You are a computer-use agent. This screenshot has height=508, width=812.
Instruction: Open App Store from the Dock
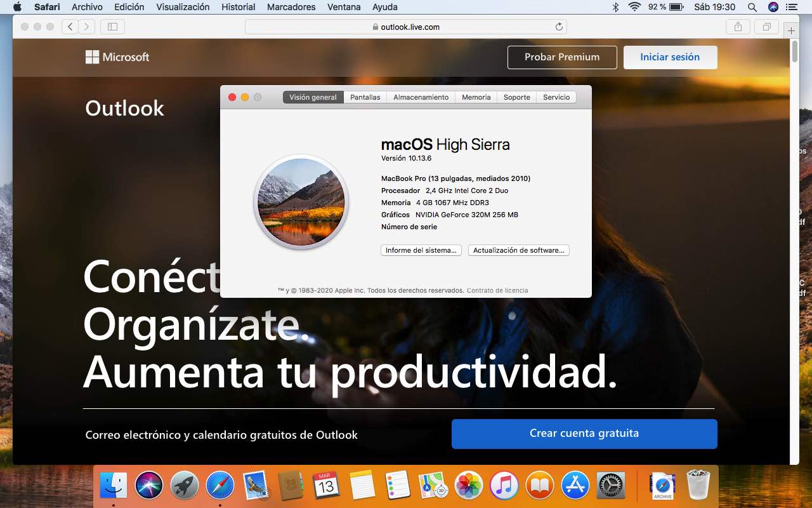(575, 486)
